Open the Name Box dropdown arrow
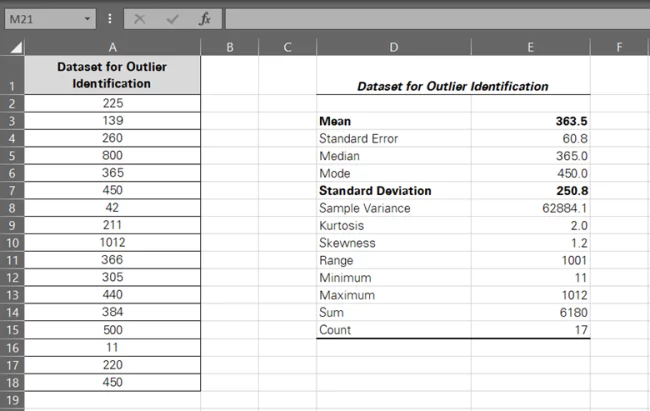Image resolution: width=650 pixels, height=411 pixels. click(x=87, y=19)
